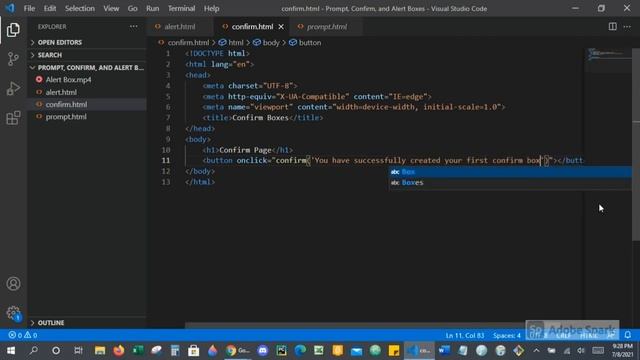Click confirm.html breadcrumb item
This screenshot has width=640, height=360.
pyautogui.click(x=188, y=42)
